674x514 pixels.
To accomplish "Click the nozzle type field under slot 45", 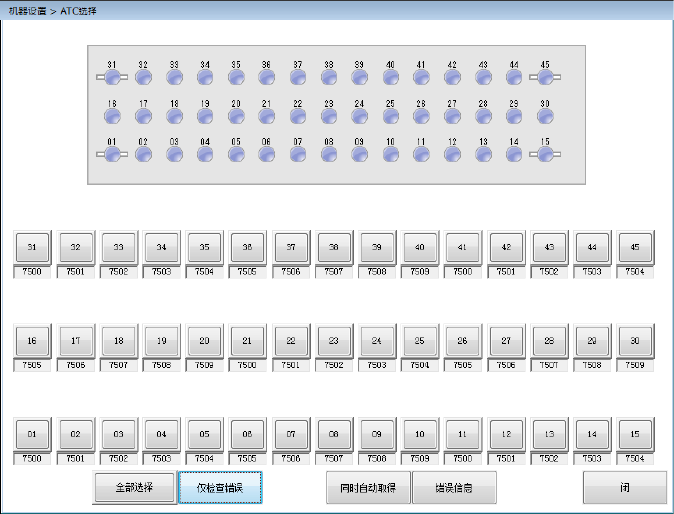I will [x=635, y=272].
